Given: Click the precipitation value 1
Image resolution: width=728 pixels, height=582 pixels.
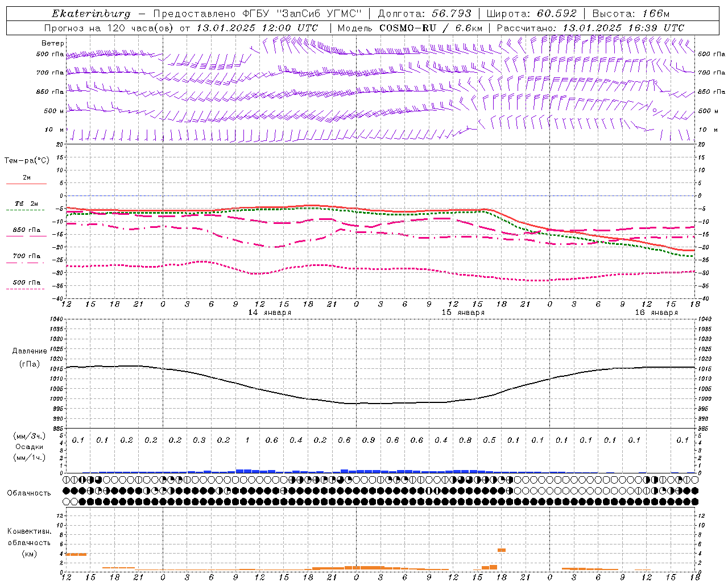Looking at the screenshot, I should 247,440.
